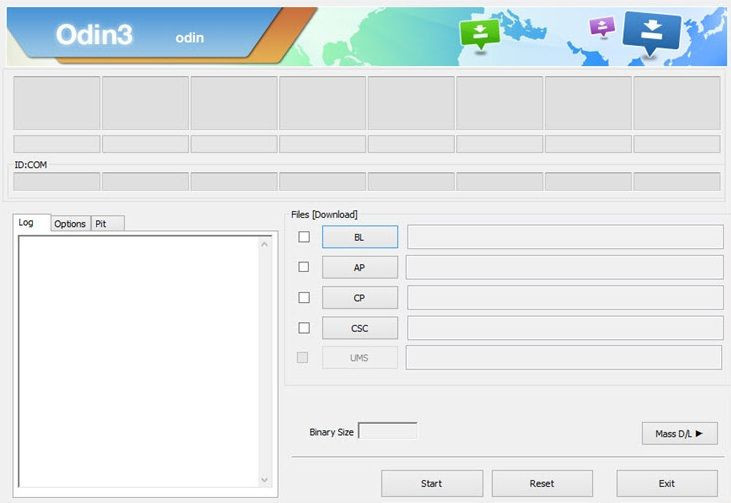Click the BL file button

click(360, 237)
